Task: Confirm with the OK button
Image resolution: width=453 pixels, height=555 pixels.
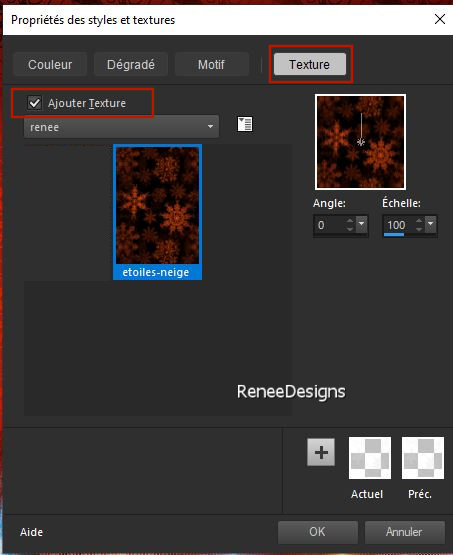Action: pyautogui.click(x=317, y=532)
